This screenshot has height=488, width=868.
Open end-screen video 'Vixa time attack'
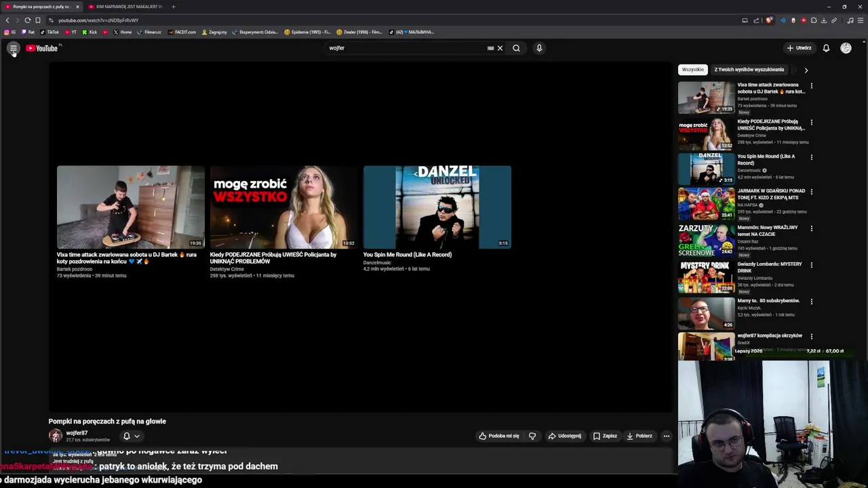coord(130,207)
